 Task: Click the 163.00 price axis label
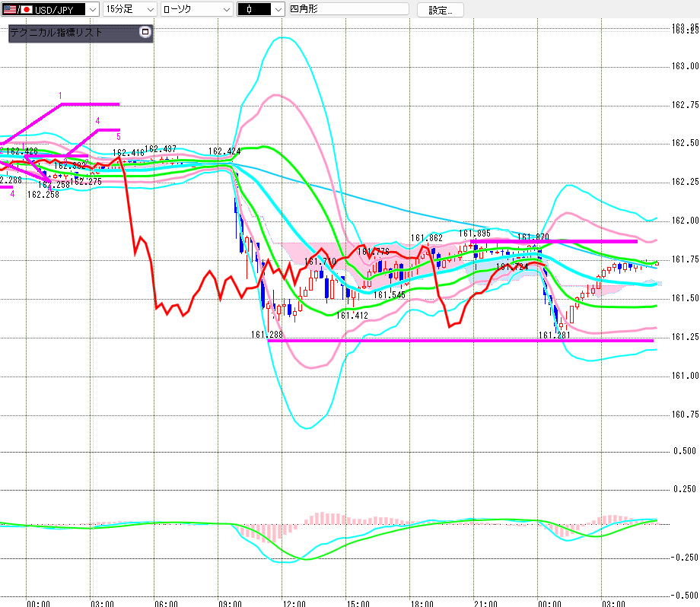tap(686, 66)
